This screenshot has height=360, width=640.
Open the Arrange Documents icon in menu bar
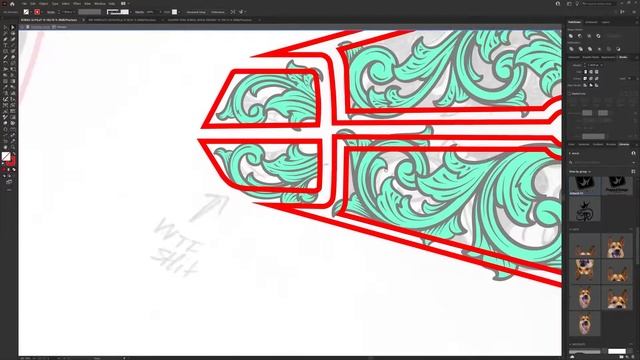click(x=124, y=4)
